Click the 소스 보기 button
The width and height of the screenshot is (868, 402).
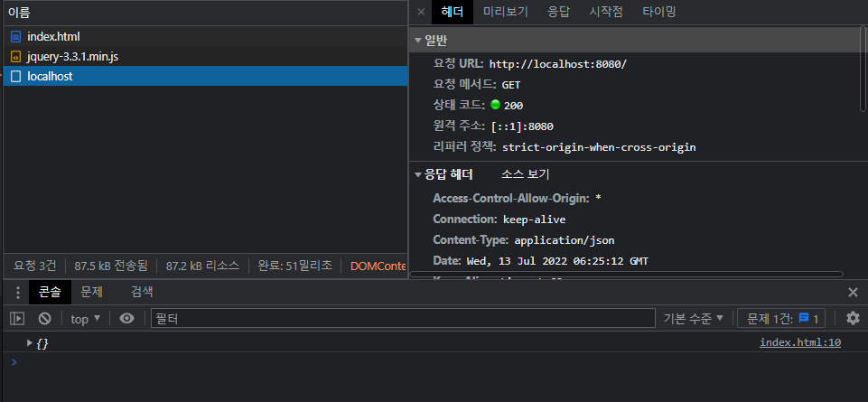525,174
